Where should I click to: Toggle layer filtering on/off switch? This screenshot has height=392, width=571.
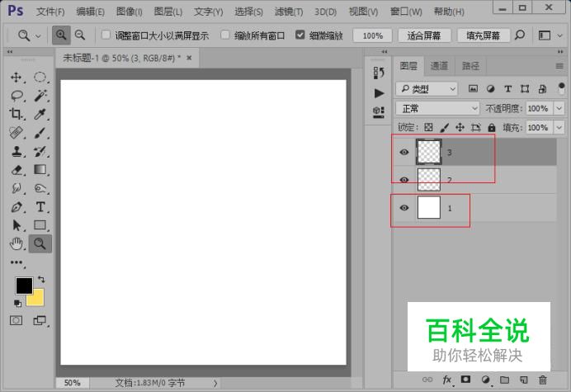pyautogui.click(x=561, y=88)
